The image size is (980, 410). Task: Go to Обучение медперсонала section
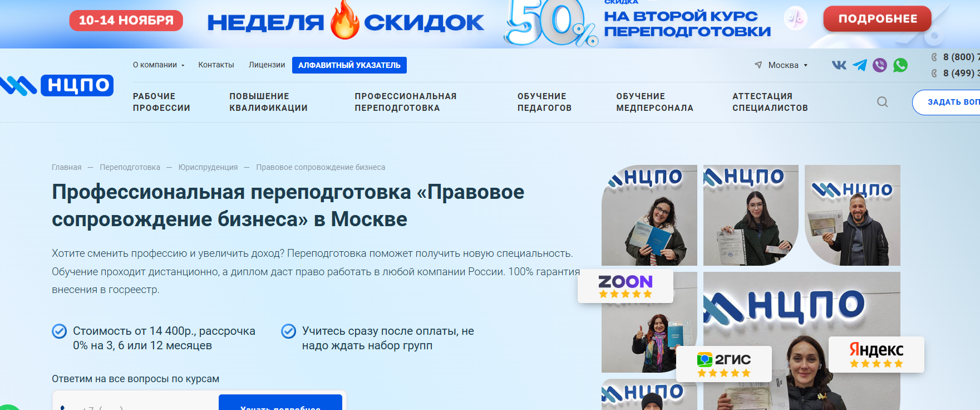tap(654, 102)
